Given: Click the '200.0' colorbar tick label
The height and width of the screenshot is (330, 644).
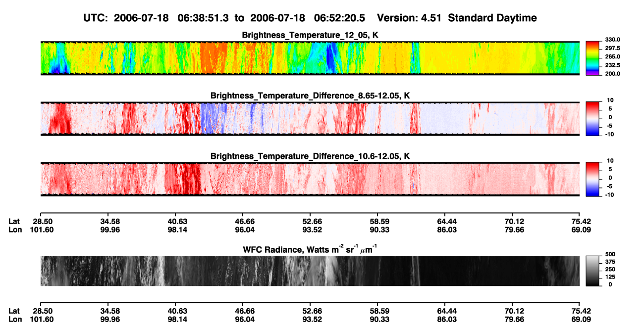Looking at the screenshot, I should pos(613,73).
